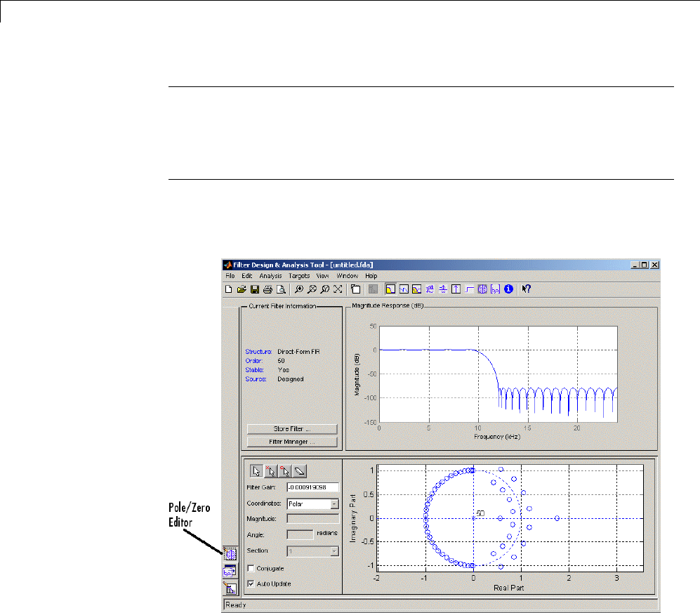Select the Zoom Y-axis toolbar icon
Image resolution: width=700 pixels, height=613 pixels.
(324, 289)
